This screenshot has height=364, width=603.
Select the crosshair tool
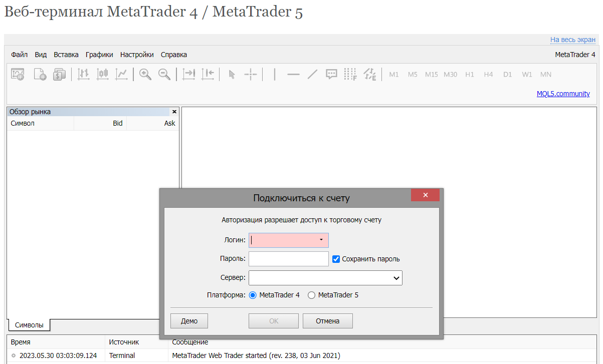click(251, 74)
